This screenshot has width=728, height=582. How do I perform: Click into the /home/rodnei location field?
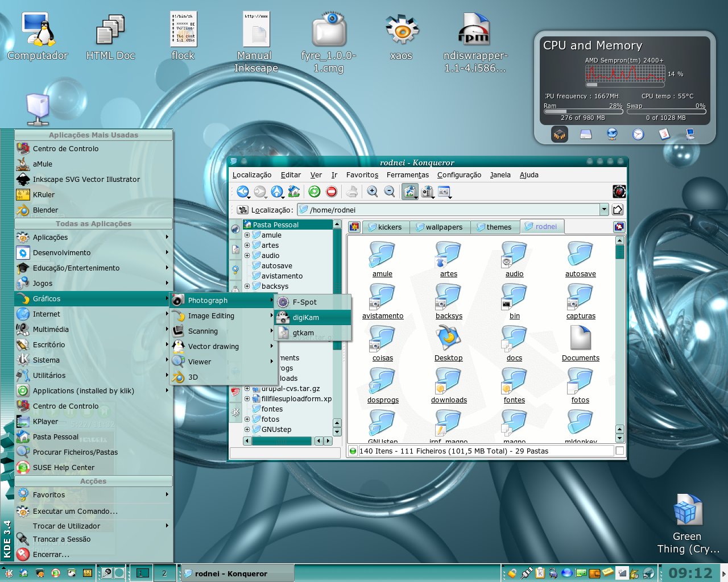click(448, 210)
